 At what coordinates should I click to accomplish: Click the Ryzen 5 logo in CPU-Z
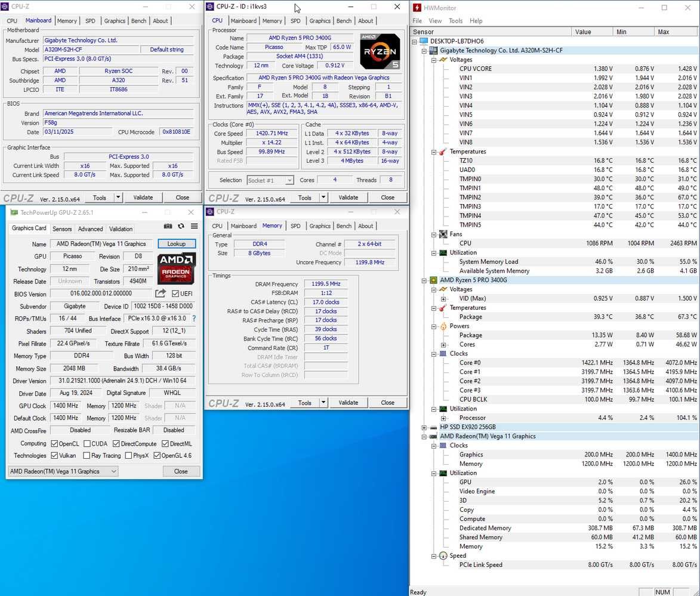(x=380, y=51)
